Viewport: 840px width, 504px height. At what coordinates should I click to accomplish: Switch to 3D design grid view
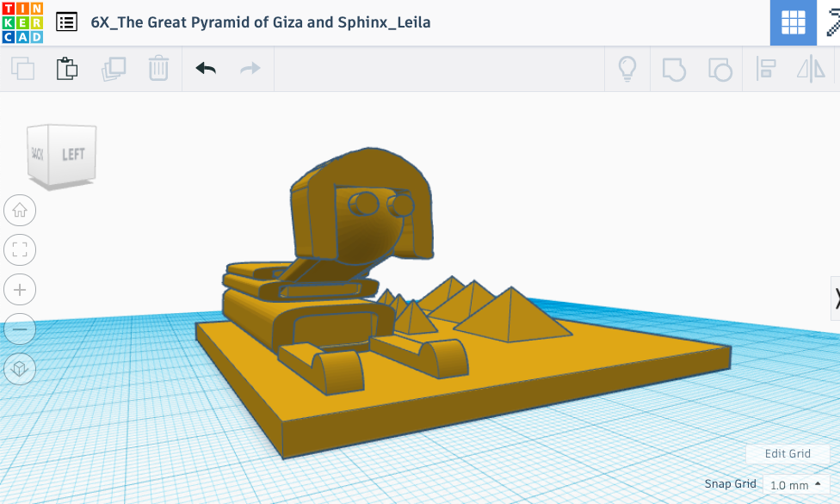(793, 22)
